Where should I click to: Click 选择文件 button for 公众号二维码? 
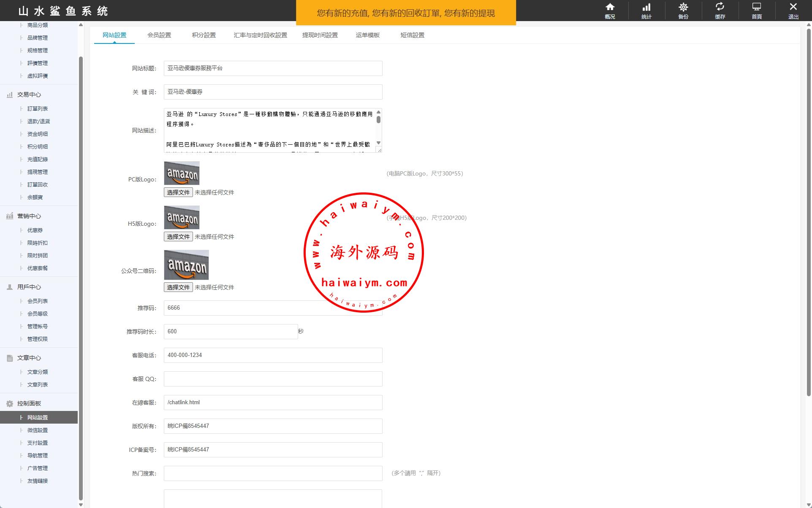point(178,287)
